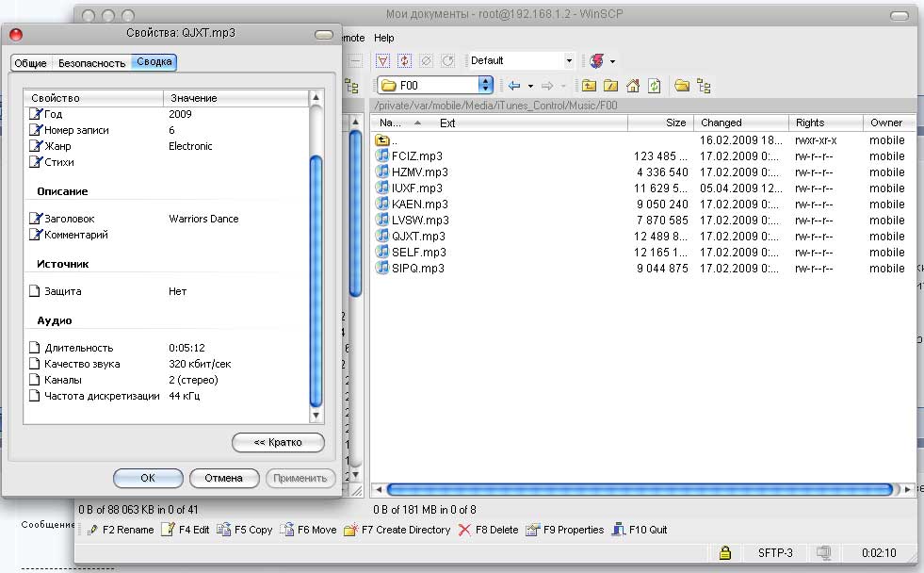Click the red down-triangle icon in WinSCP toolbar

pyautogui.click(x=382, y=60)
